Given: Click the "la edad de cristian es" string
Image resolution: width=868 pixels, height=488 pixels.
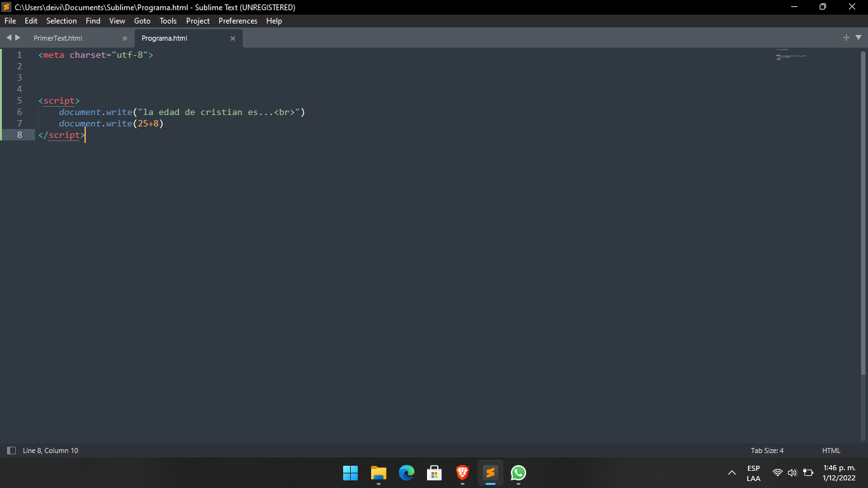Looking at the screenshot, I should 219,112.
